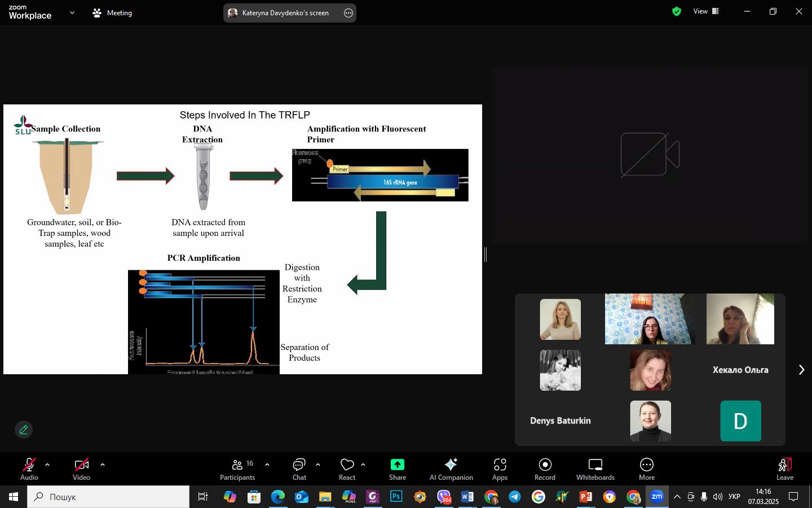This screenshot has height=508, width=812.
Task: Expand chat options arrow next to Chat
Action: coord(318,465)
